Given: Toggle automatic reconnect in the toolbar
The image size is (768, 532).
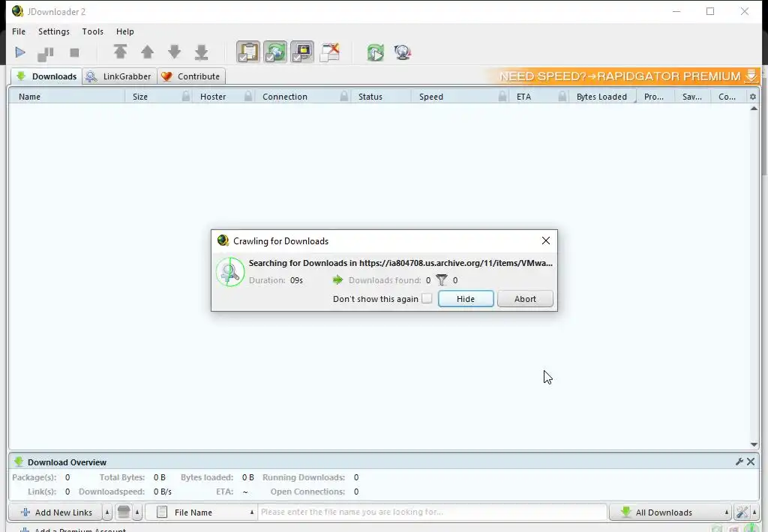Looking at the screenshot, I should (x=275, y=52).
